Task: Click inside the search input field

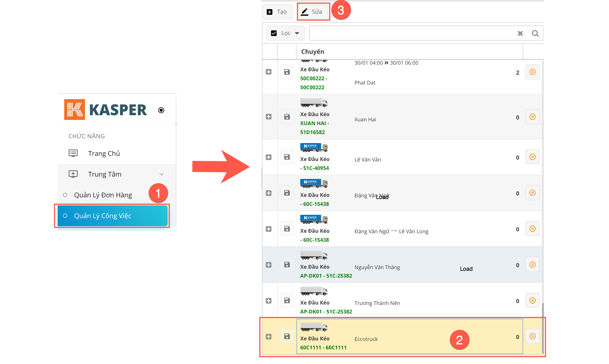Action: pos(412,33)
